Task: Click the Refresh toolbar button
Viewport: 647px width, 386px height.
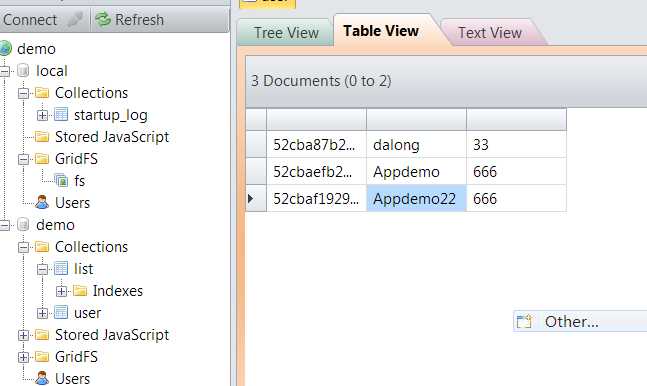Action: [130, 19]
